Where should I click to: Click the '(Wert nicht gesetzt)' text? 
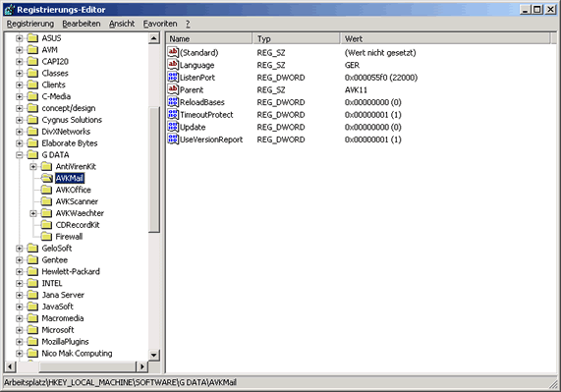pos(380,53)
